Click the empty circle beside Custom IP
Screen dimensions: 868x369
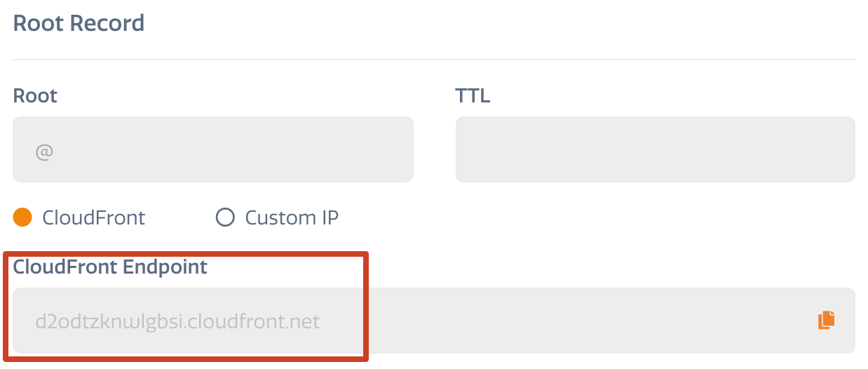225,217
